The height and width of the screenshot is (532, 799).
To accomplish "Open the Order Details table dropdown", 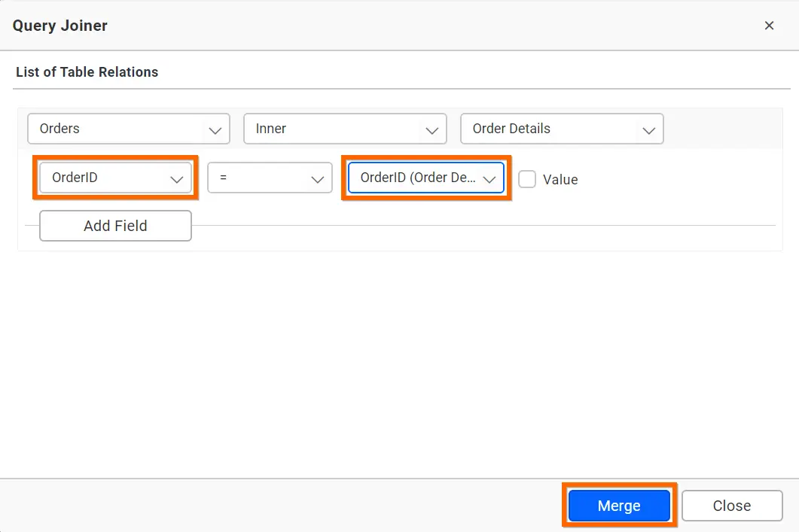I will click(562, 129).
